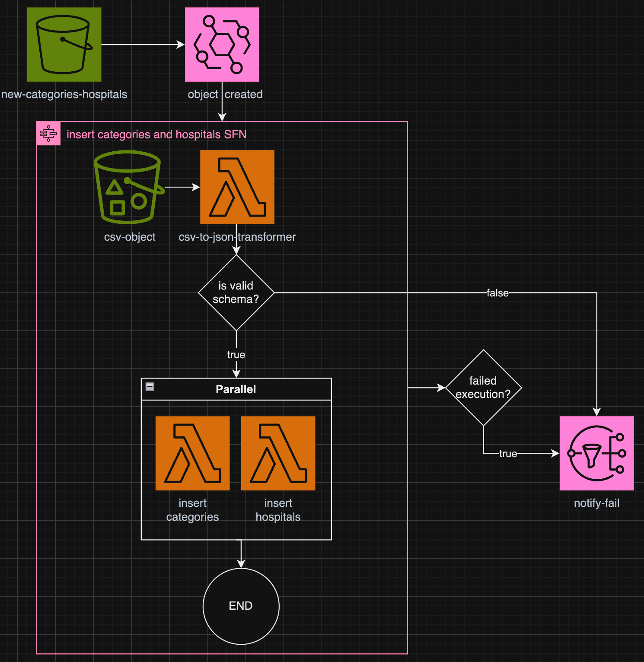Screen dimensions: 644x662
Task: Select 'insert categories and hospitals SFN' title
Action: tap(156, 134)
